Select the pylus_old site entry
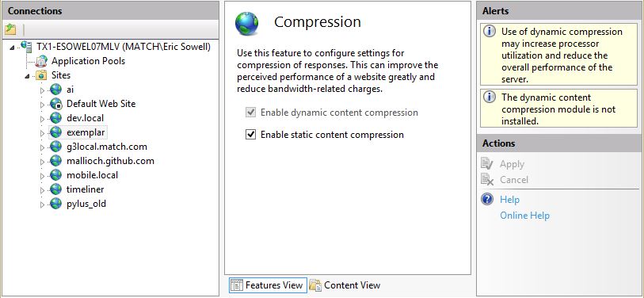The image size is (644, 298). click(86, 204)
